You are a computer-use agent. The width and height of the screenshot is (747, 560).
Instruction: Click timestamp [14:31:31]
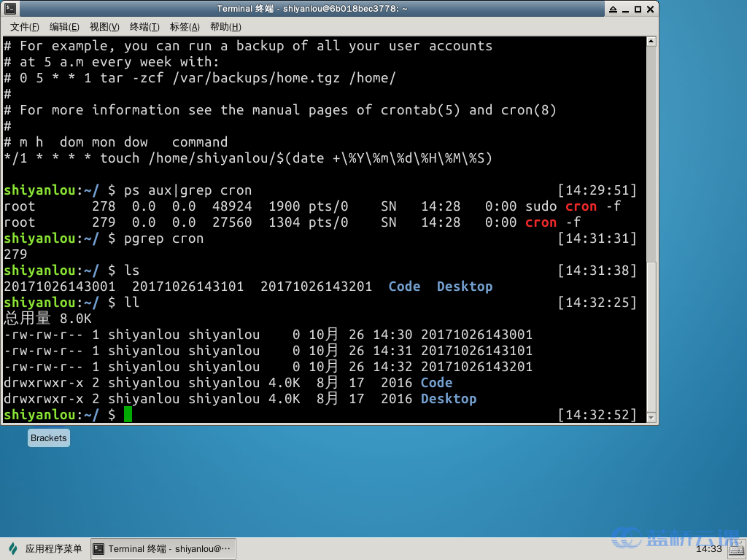(x=597, y=238)
